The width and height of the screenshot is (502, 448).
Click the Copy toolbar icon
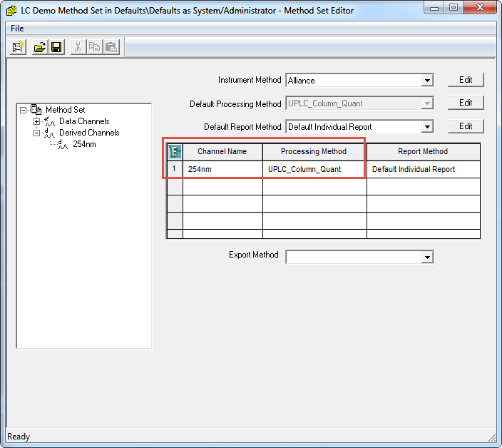point(94,47)
